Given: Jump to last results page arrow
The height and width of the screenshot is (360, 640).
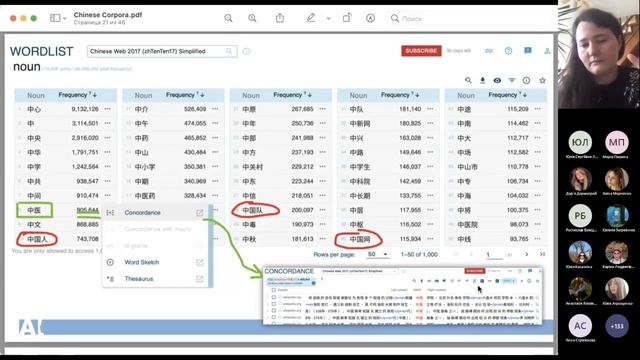Looking at the screenshot, I should [x=542, y=254].
